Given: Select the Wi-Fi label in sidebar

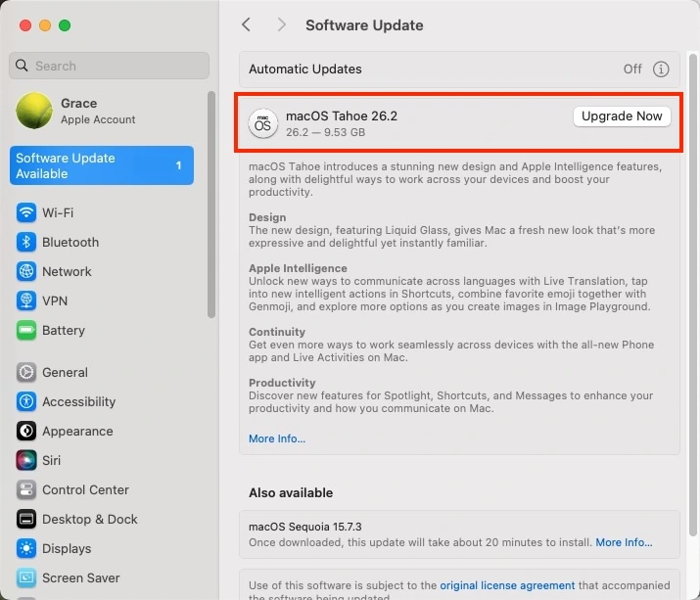Looking at the screenshot, I should click(x=58, y=212).
